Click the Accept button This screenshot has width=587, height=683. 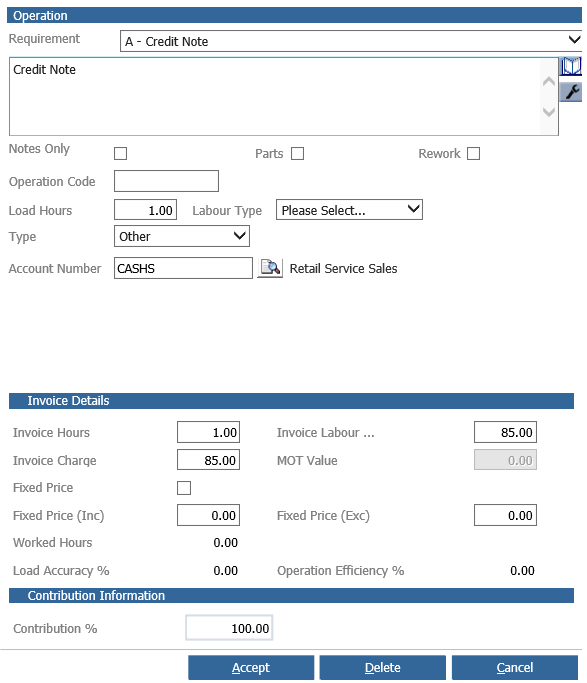[251, 668]
